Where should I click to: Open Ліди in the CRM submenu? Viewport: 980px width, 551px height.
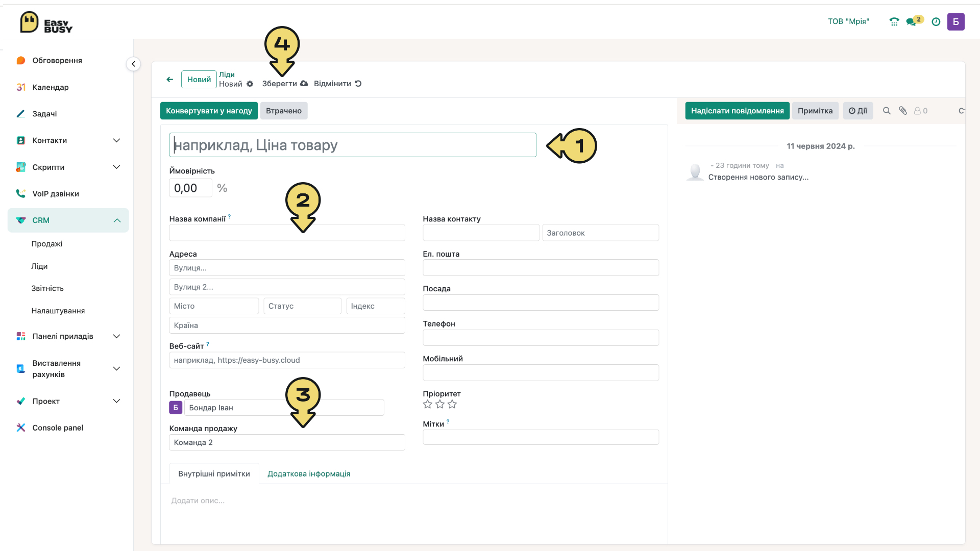(39, 266)
